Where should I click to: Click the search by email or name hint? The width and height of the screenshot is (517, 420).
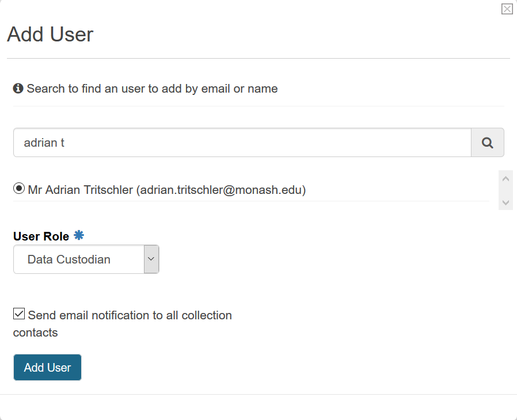click(x=152, y=89)
